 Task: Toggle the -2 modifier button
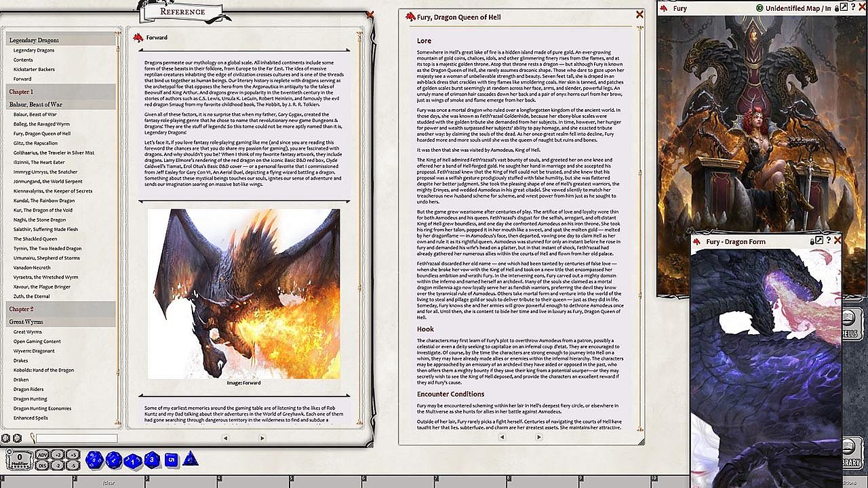click(x=58, y=465)
